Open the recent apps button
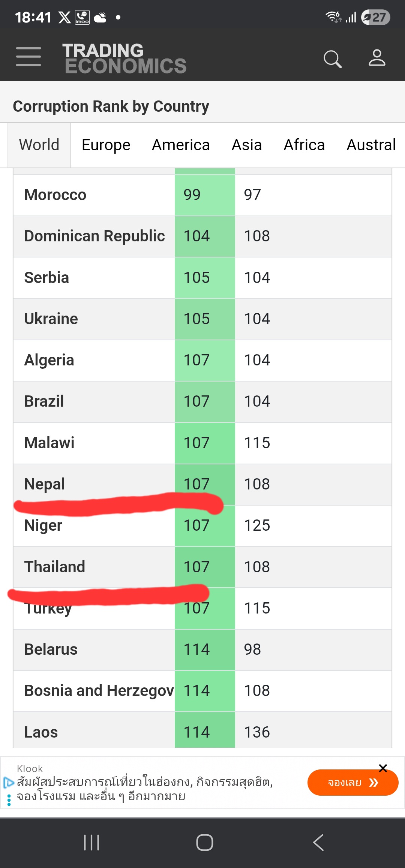The height and width of the screenshot is (868, 405). [x=91, y=843]
